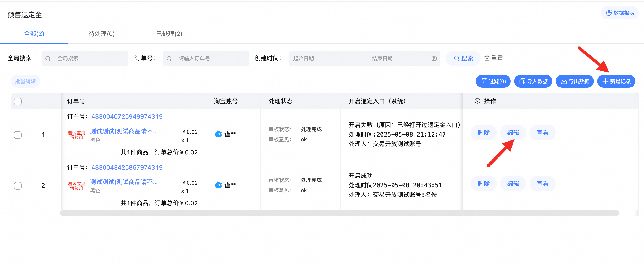Click the 过滤(0) filter button
The width and height of the screenshot is (644, 264).
click(493, 81)
